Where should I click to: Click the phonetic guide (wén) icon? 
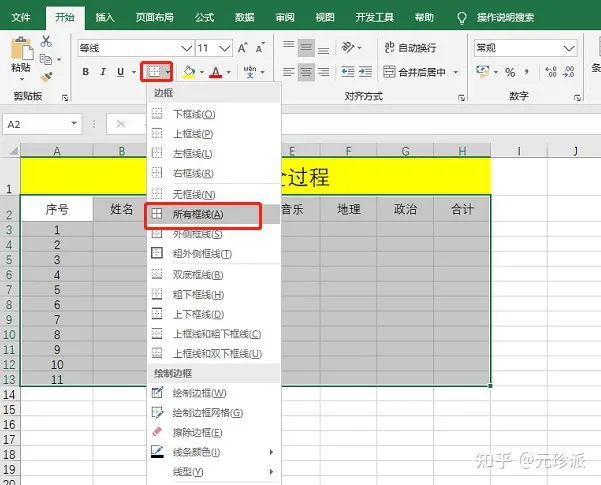tap(250, 72)
